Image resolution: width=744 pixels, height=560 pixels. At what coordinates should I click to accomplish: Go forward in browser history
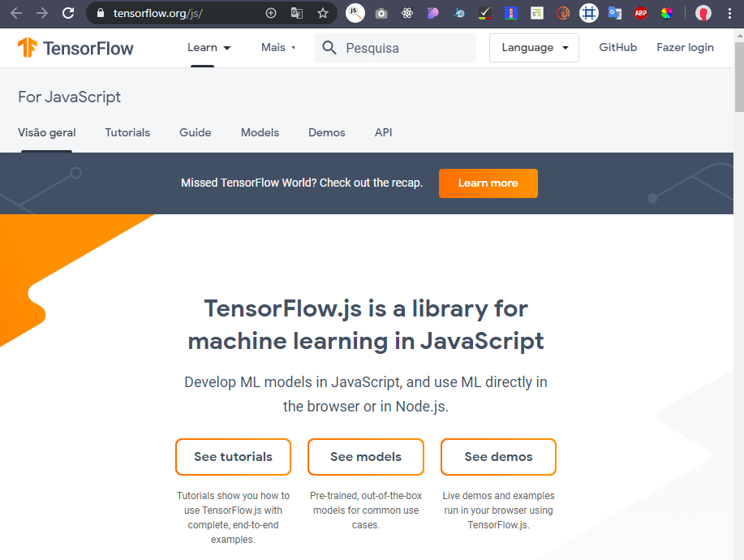pyautogui.click(x=42, y=13)
